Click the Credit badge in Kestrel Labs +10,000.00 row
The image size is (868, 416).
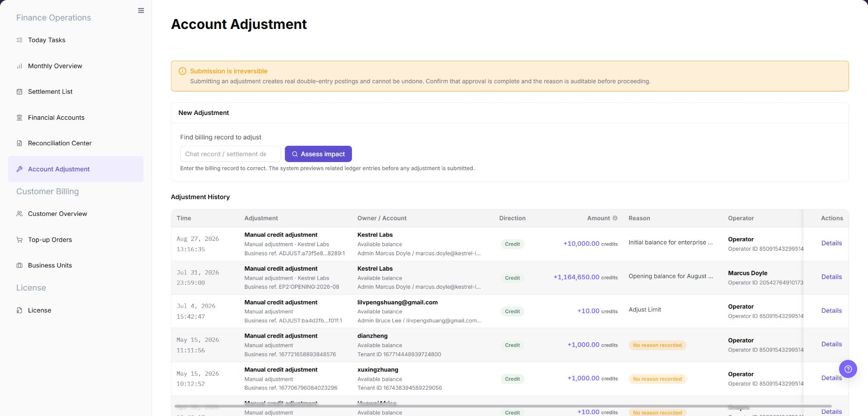512,244
